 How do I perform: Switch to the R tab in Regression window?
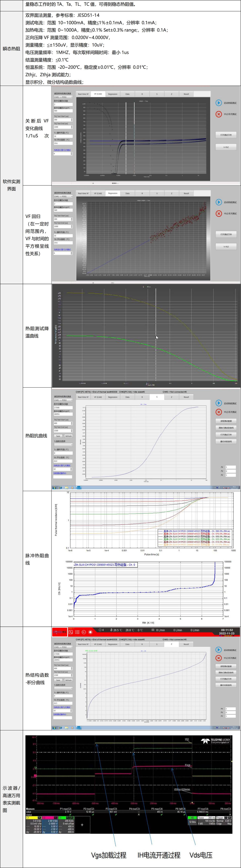142,193
